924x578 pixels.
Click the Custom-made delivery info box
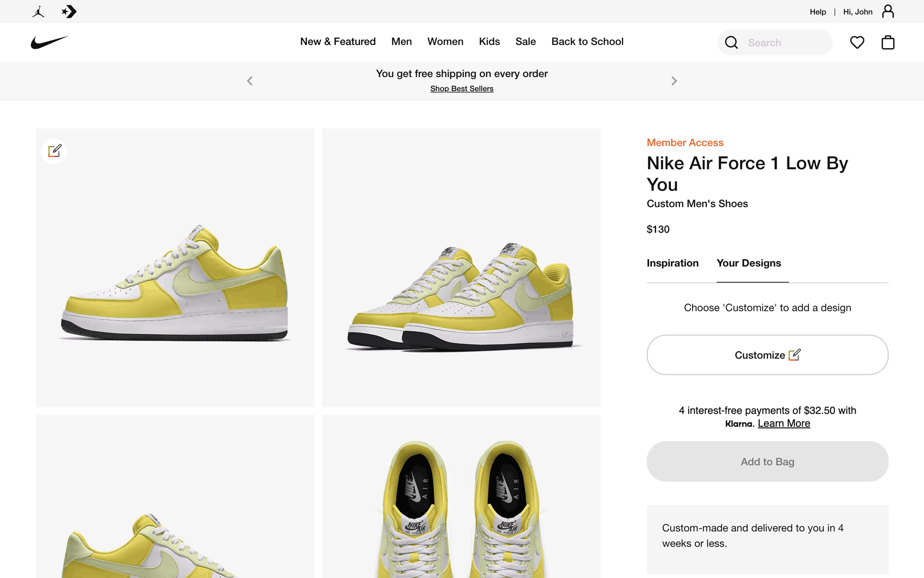point(768,539)
